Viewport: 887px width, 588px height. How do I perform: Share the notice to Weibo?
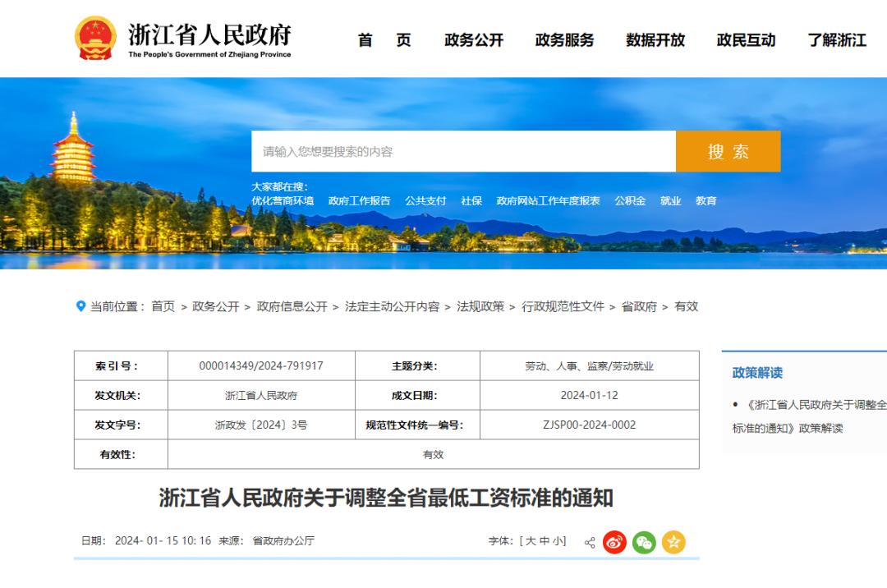click(614, 543)
